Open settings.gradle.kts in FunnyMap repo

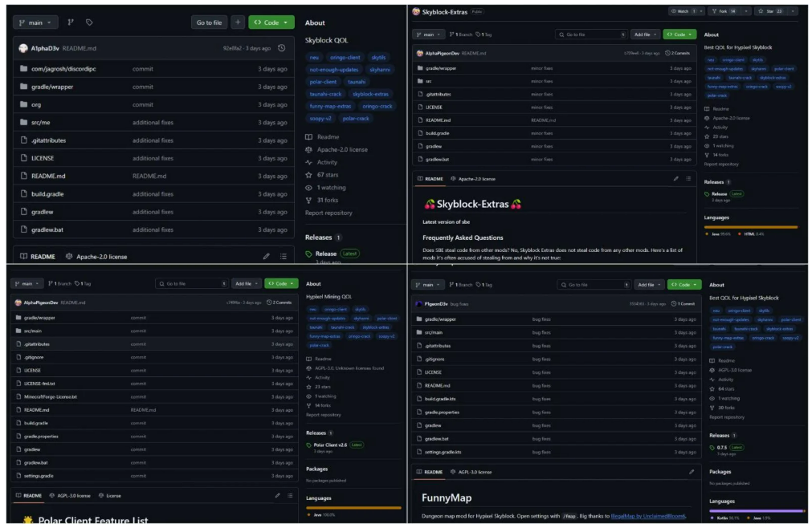coord(443,452)
